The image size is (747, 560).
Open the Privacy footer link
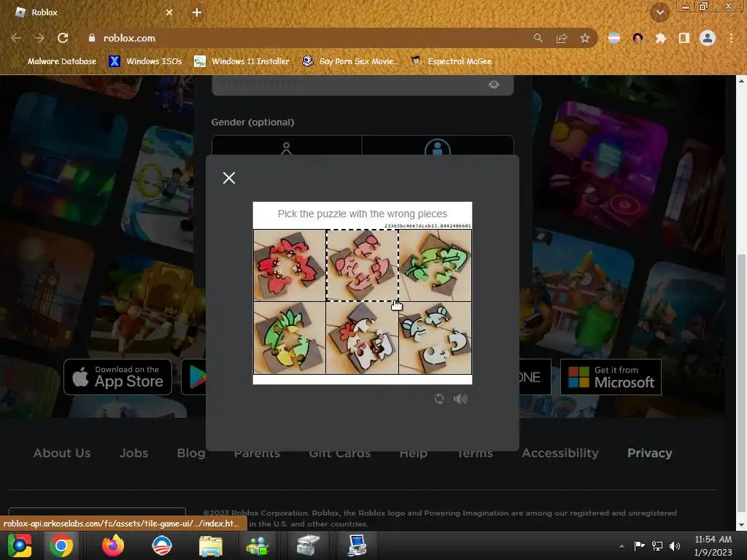tap(650, 453)
